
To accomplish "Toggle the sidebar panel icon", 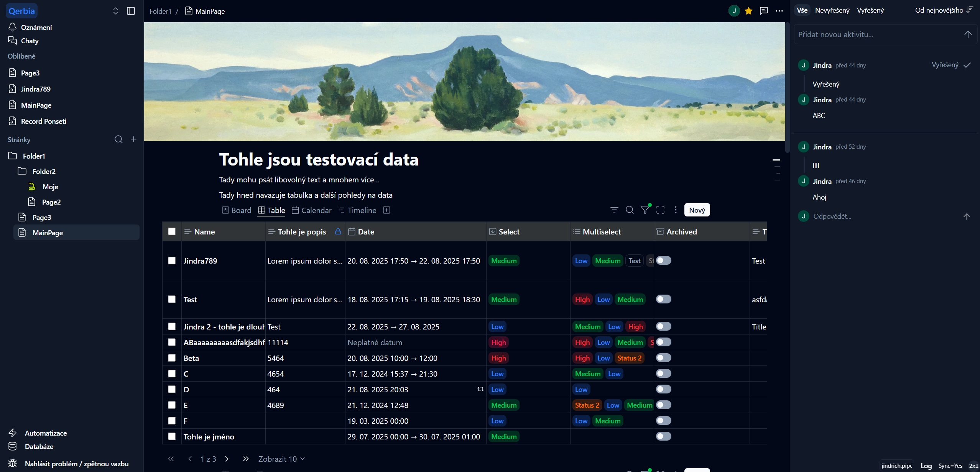I will coord(131,11).
